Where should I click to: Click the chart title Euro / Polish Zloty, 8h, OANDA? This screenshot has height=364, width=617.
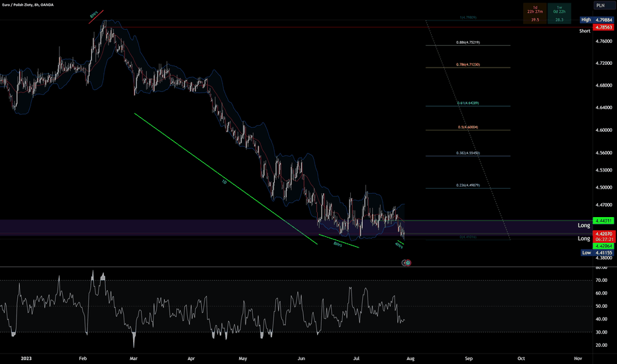pos(28,5)
